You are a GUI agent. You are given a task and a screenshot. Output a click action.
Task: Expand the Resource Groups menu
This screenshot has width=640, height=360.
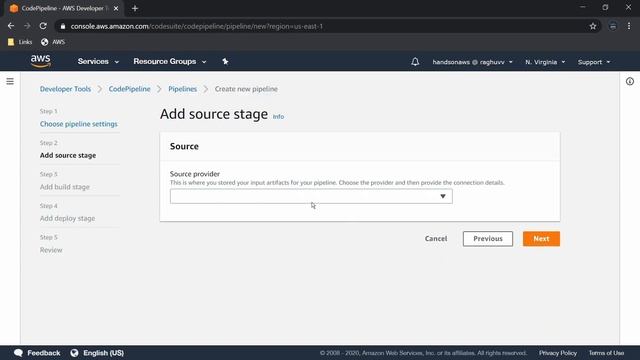170,61
